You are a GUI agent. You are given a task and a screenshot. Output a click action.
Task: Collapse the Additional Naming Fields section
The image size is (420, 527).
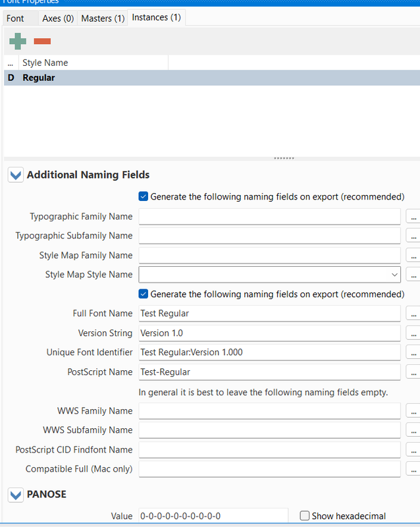(16, 175)
